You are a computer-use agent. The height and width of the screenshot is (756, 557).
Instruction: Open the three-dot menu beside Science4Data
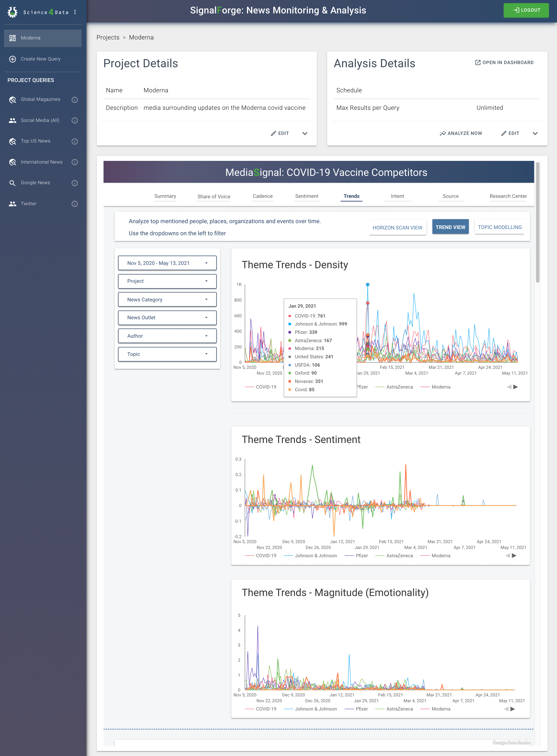coord(75,12)
